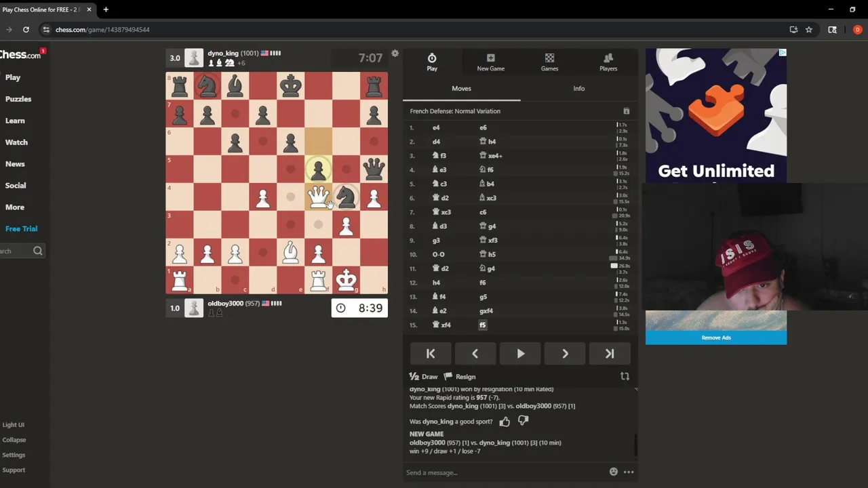Click Remove Ads button
The width and height of the screenshot is (868, 488).
[716, 338]
